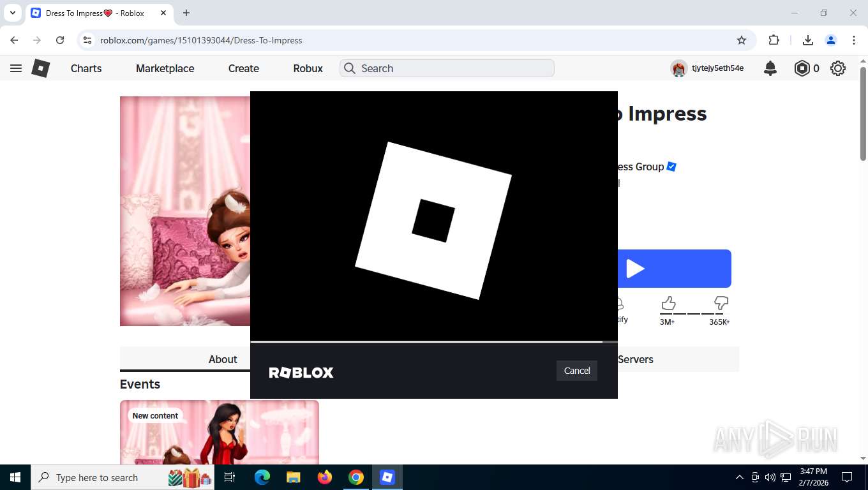The width and height of the screenshot is (868, 490).
Task: Cancel the Roblox launch dialog
Action: pos(577,371)
